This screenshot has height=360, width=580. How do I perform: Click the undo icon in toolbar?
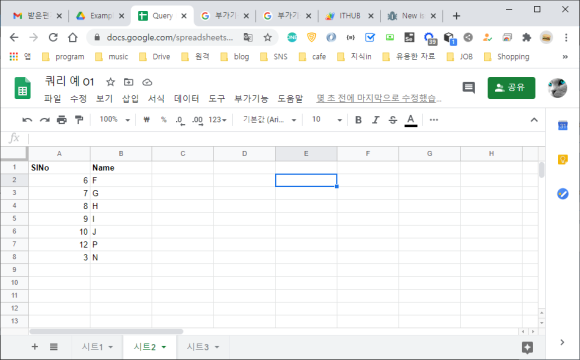(27, 120)
